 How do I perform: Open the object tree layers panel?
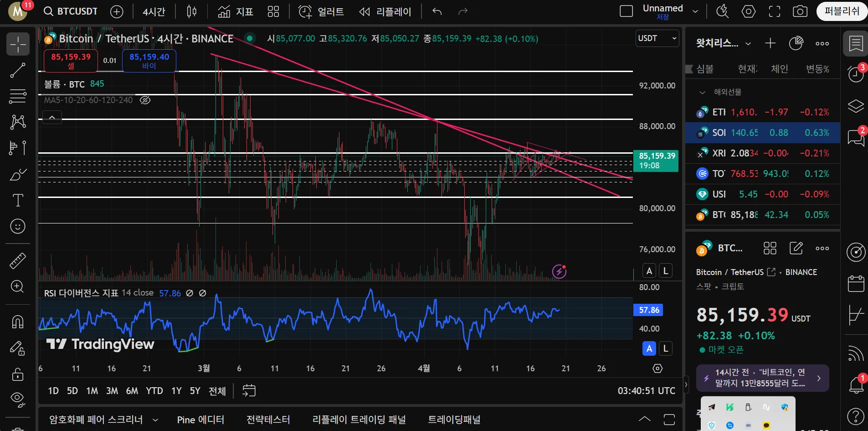[x=856, y=106]
